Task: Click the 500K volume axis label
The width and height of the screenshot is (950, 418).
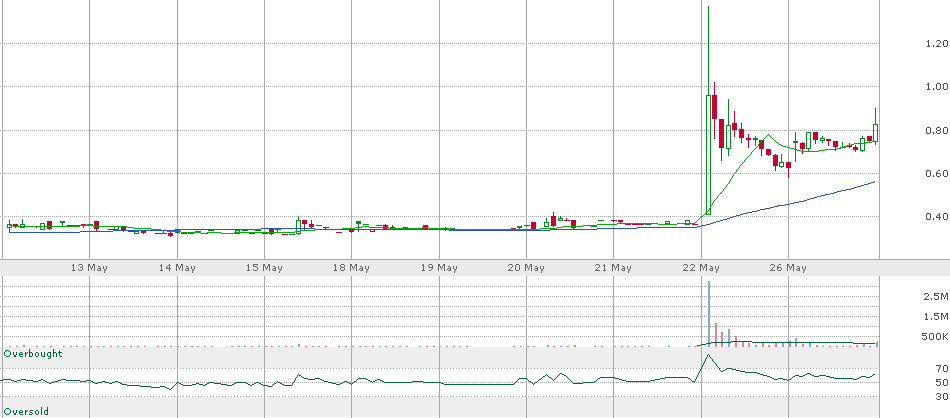Action: click(x=936, y=337)
